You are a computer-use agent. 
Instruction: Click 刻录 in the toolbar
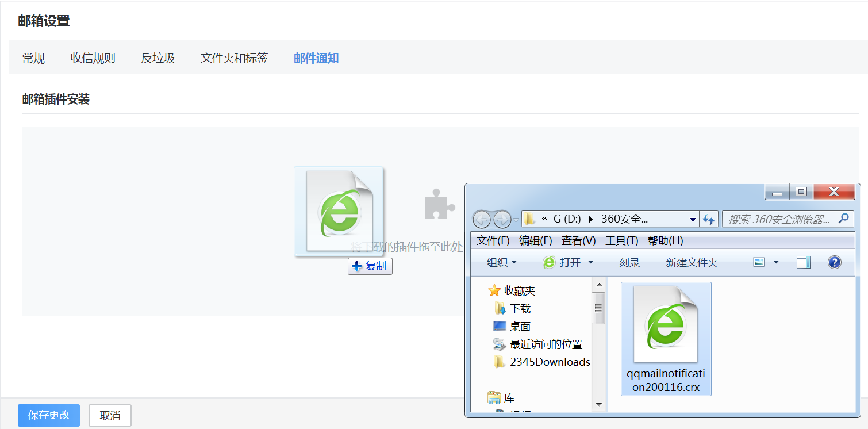[629, 262]
